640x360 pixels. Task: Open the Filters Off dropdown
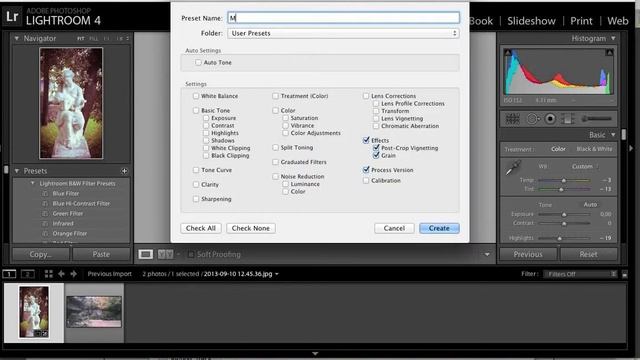581,274
